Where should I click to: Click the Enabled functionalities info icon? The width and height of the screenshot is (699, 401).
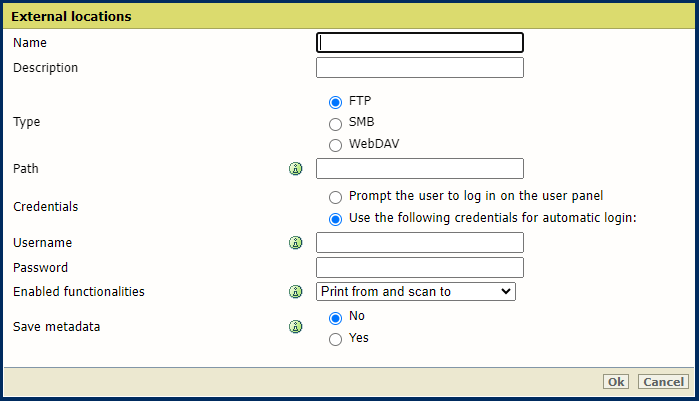click(x=295, y=292)
